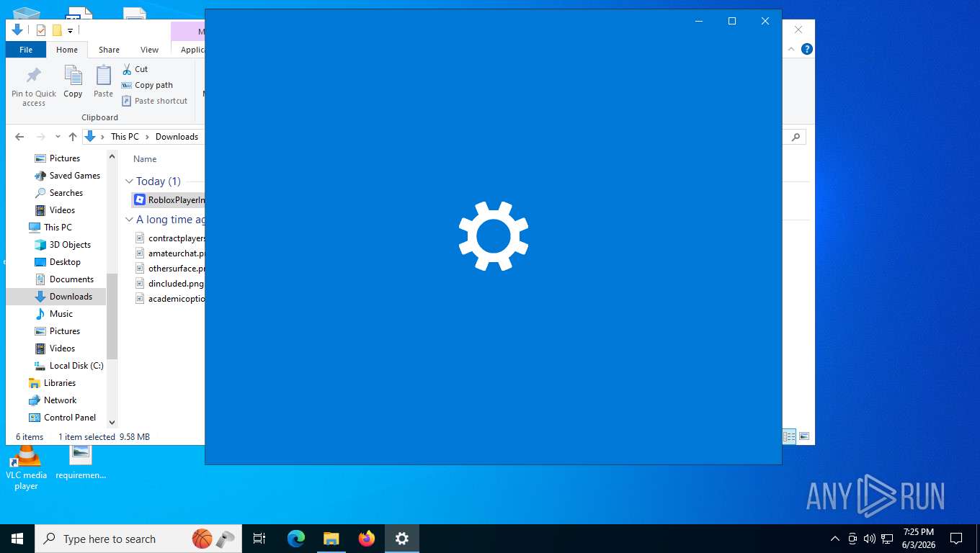Switch Explorer to large thumbnails view icon
This screenshot has width=980, height=553.
pos(804,436)
